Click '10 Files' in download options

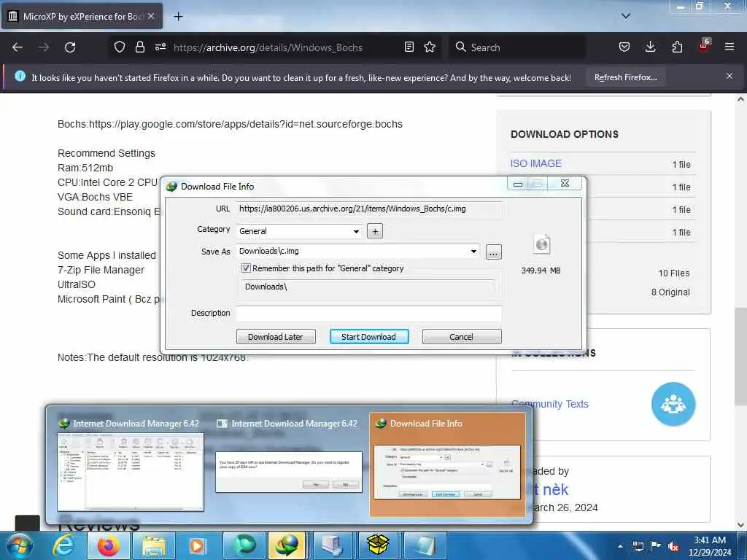(673, 273)
